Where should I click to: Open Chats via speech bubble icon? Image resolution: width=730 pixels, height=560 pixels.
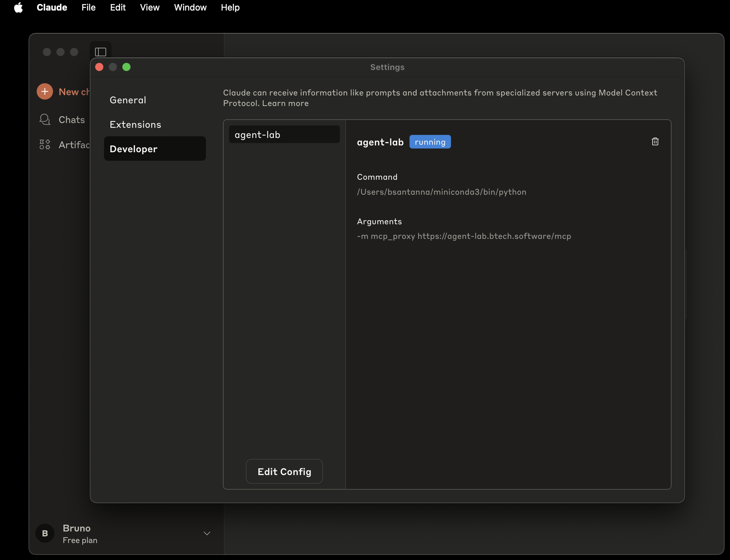(x=45, y=119)
